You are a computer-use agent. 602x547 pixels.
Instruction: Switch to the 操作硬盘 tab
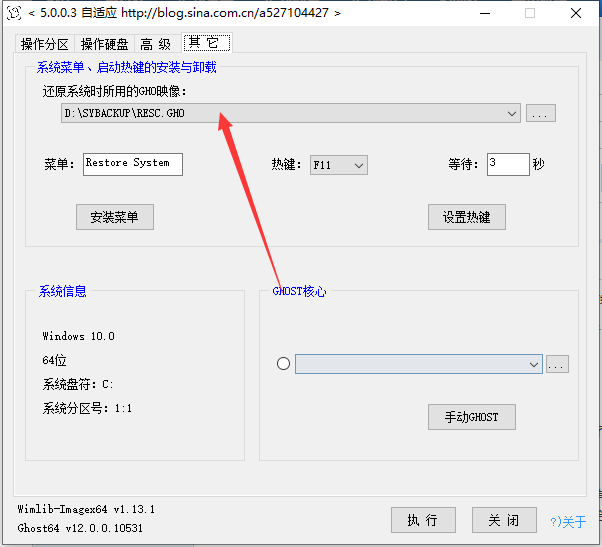pyautogui.click(x=105, y=44)
